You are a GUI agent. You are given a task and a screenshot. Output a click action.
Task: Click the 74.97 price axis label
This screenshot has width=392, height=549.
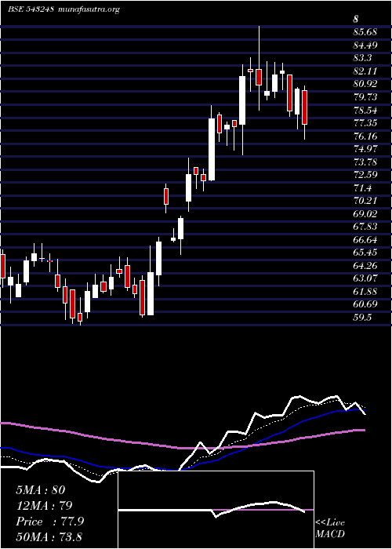click(x=365, y=149)
